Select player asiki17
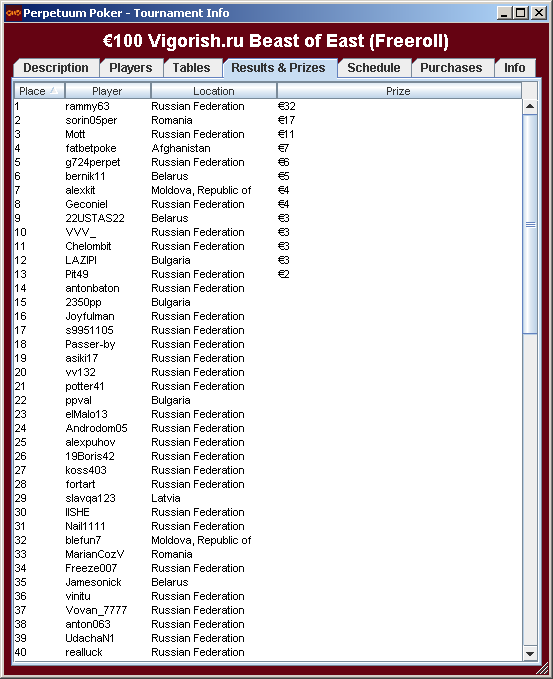The width and height of the screenshot is (553, 679). [x=81, y=358]
